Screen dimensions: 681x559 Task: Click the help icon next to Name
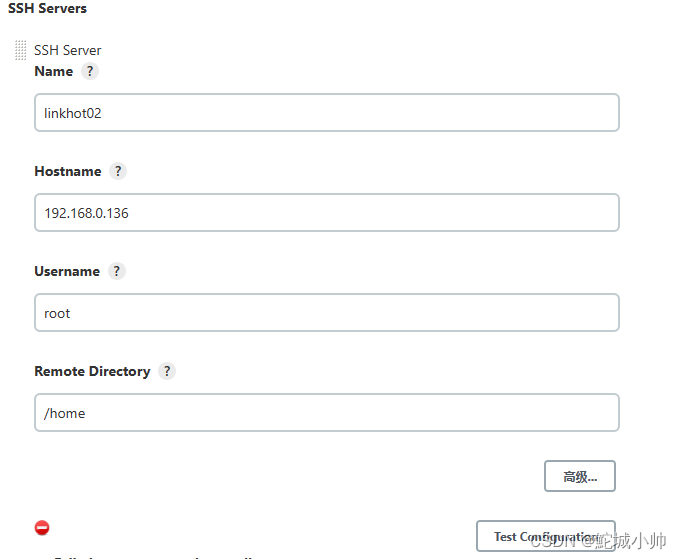pos(90,71)
